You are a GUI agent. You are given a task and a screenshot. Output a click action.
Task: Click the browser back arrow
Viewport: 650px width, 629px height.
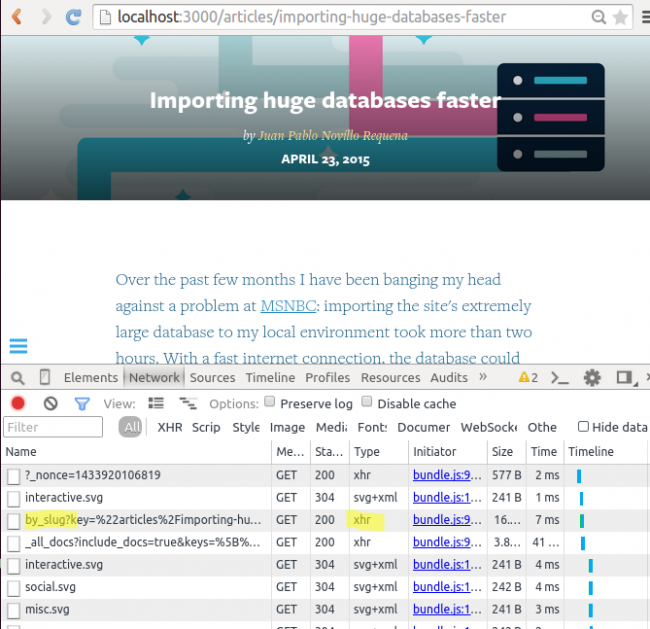tap(14, 17)
